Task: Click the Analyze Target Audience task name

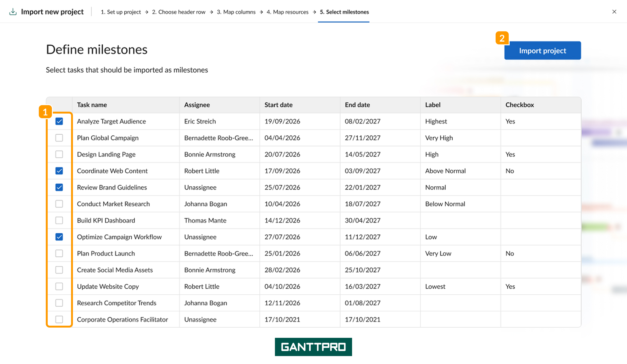Action: (x=111, y=121)
